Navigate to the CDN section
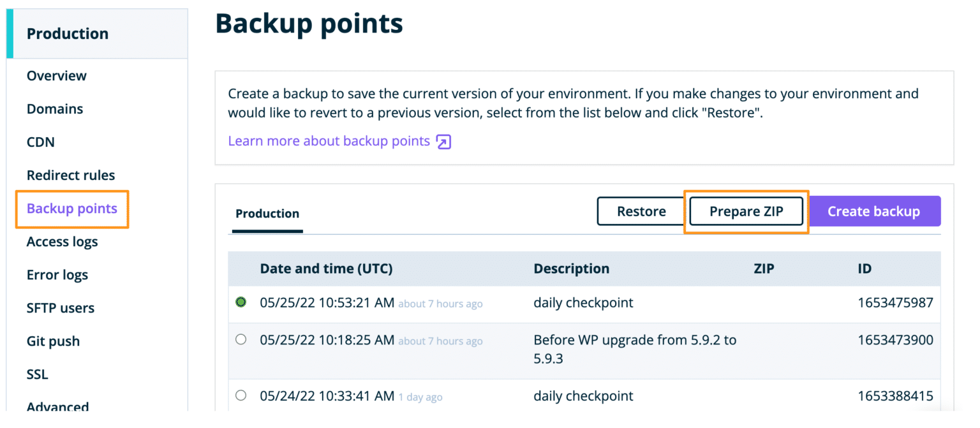The height and width of the screenshot is (428, 980). click(x=40, y=142)
